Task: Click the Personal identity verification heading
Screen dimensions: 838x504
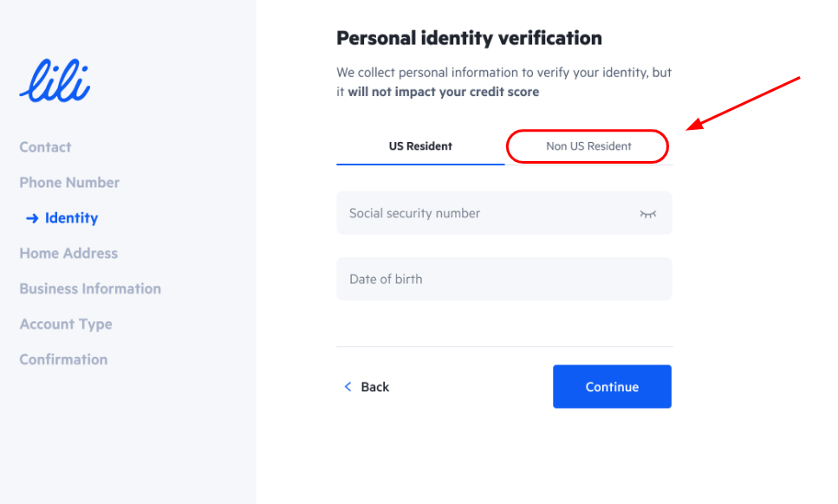Action: point(469,38)
